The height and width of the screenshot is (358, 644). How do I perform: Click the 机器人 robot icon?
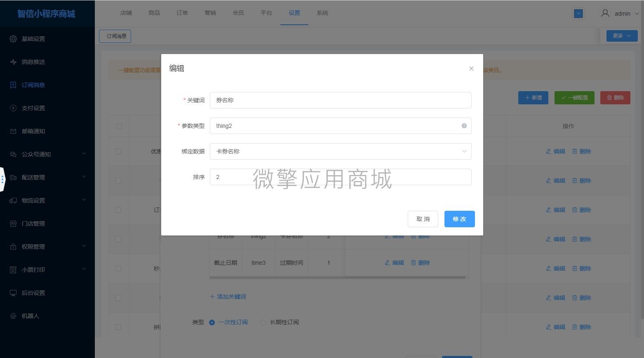[x=13, y=316]
